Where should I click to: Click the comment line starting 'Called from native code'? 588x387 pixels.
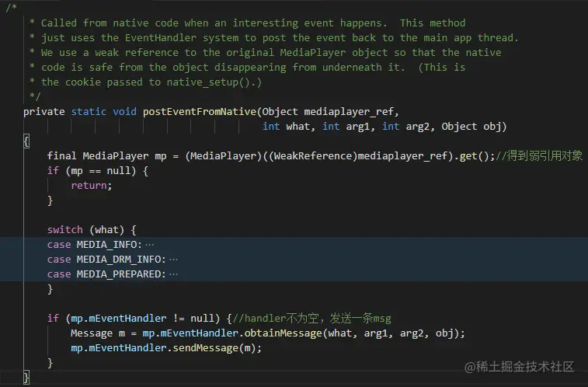point(248,23)
